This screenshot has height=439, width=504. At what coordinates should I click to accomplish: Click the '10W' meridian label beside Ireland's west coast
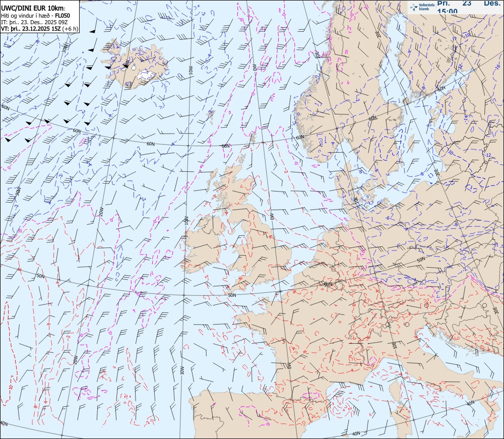(x=186, y=220)
